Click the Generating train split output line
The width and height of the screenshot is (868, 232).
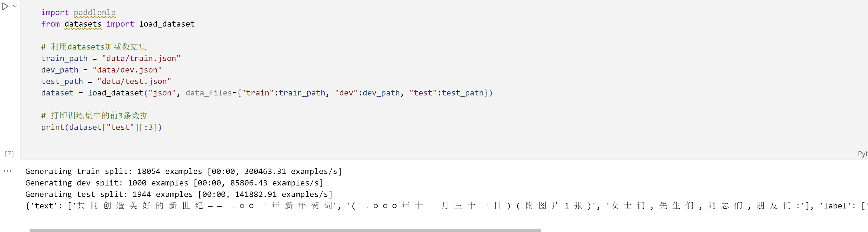pyautogui.click(x=183, y=172)
